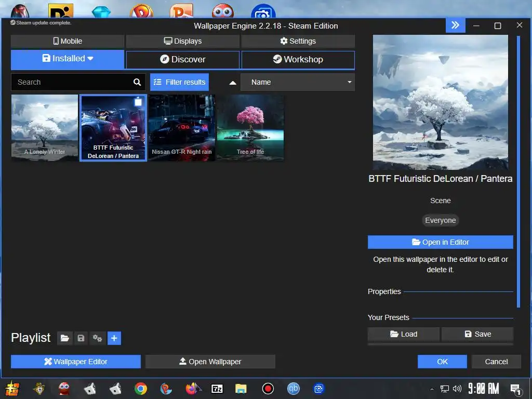Collapse side panel with double chevron icon
The width and height of the screenshot is (532, 399).
click(455, 25)
